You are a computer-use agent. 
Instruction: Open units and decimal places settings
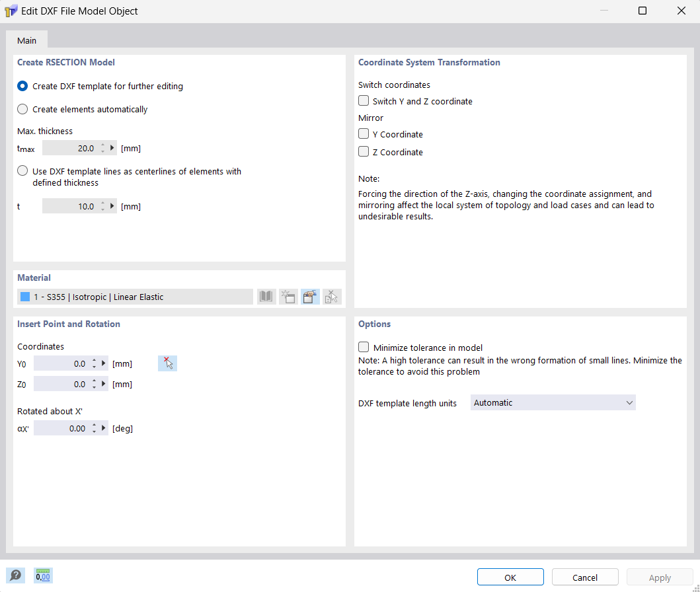pyautogui.click(x=42, y=575)
